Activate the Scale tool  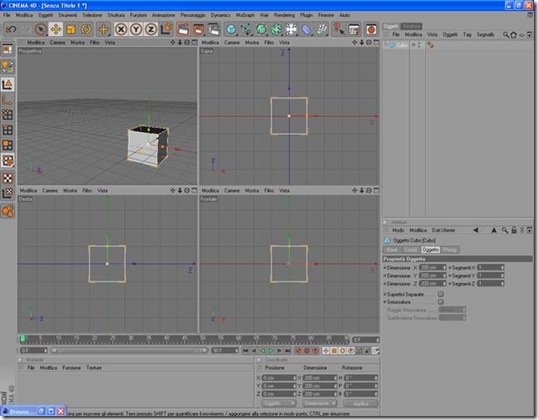tap(71, 29)
